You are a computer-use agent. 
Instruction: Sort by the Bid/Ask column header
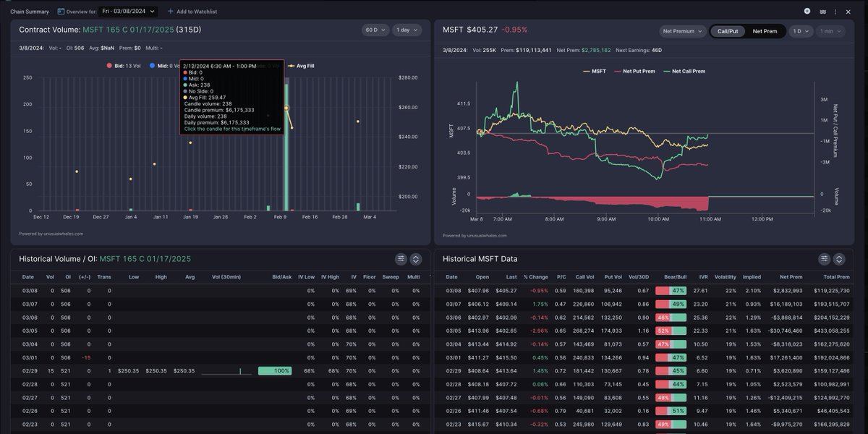(x=282, y=276)
